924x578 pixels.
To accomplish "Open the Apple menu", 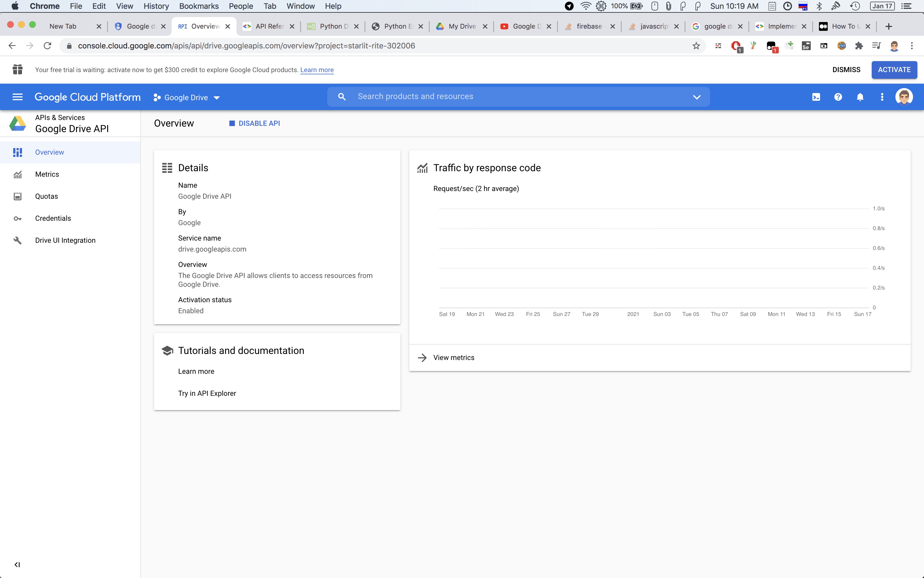I will (x=15, y=6).
